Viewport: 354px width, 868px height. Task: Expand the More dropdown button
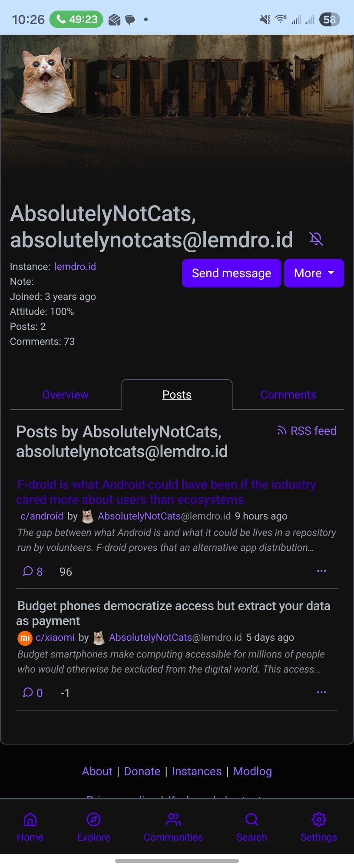point(314,273)
